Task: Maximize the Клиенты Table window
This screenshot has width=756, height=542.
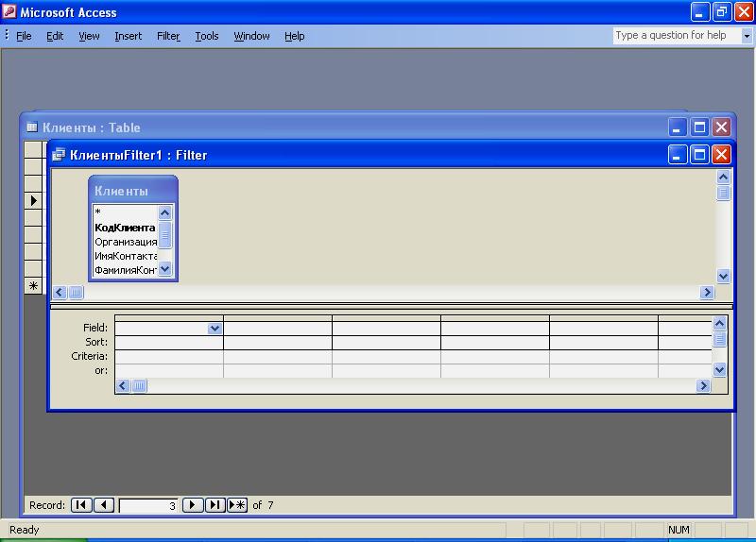Action: pyautogui.click(x=699, y=127)
